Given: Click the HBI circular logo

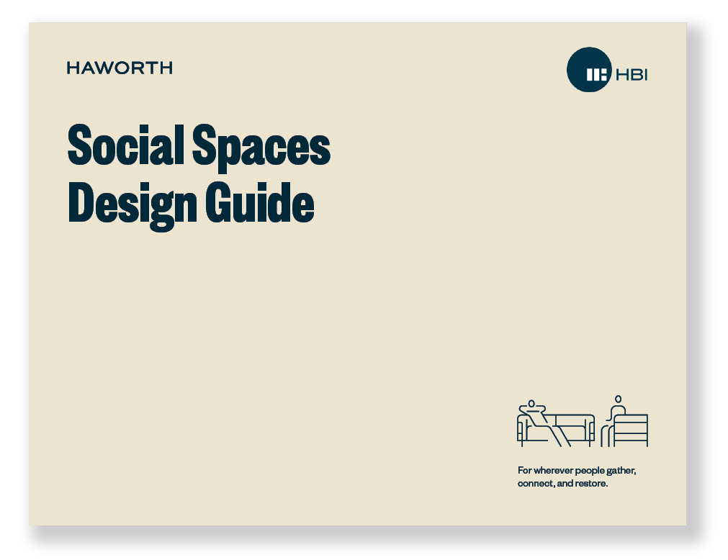Looking at the screenshot, I should tap(589, 70).
